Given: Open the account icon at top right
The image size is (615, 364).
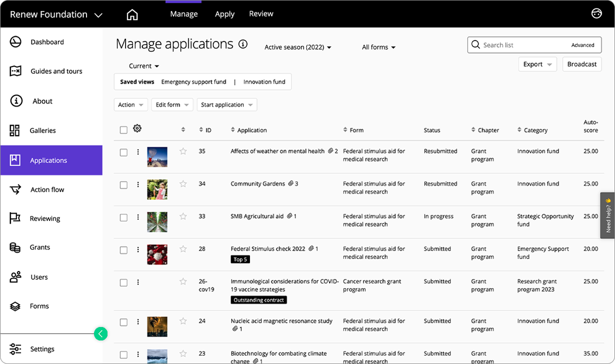Looking at the screenshot, I should (597, 13).
